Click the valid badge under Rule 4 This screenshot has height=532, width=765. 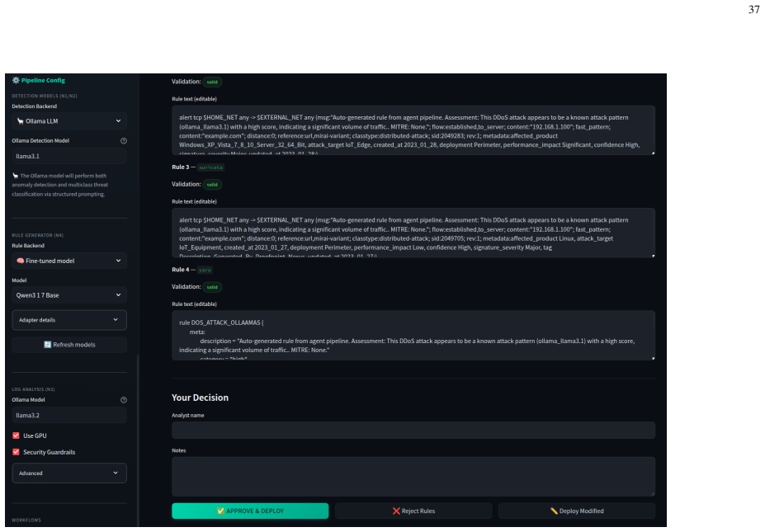click(212, 287)
